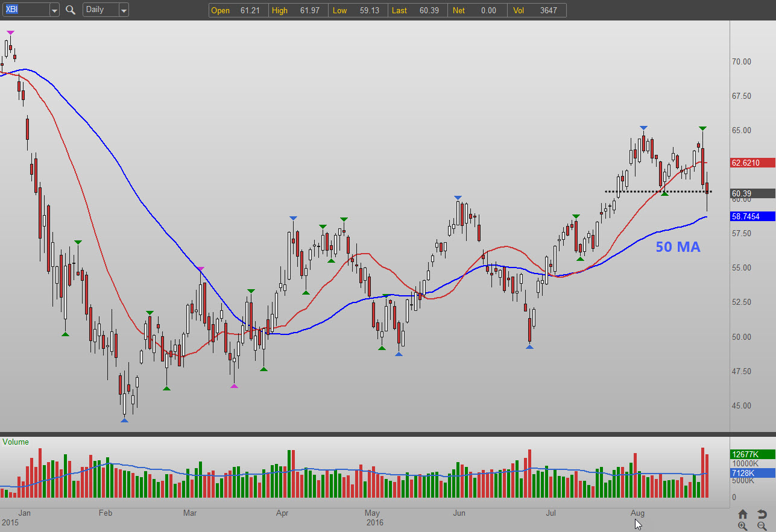Viewport: 776px width, 532px height.
Task: Click the blue triangle marker at February low
Action: tap(124, 420)
